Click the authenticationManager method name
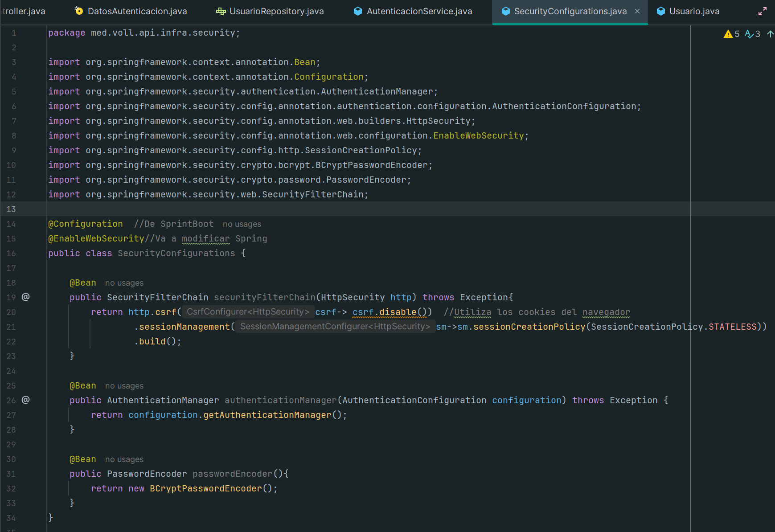This screenshot has height=532, width=775. [x=281, y=400]
